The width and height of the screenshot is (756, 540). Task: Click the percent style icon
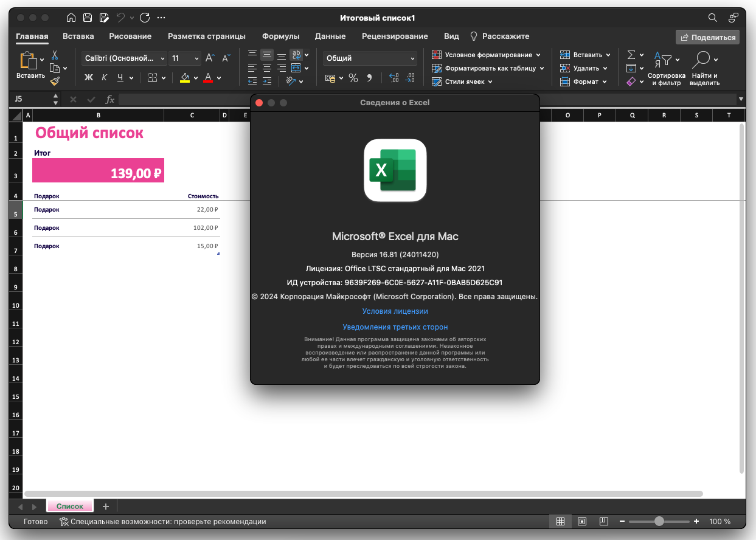coord(353,78)
